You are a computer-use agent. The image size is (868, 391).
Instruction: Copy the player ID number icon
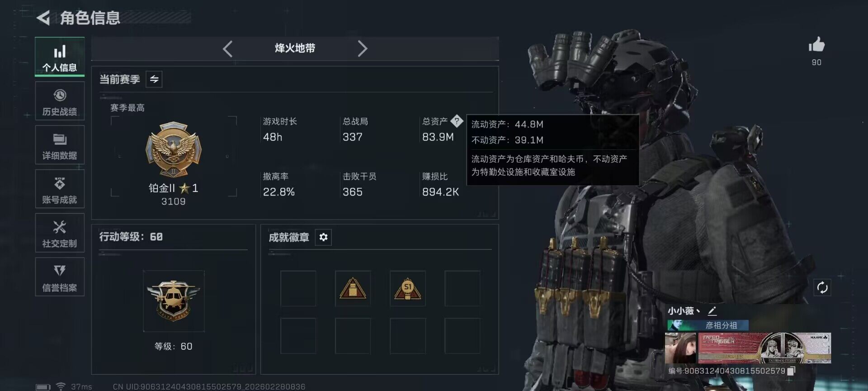tap(791, 371)
